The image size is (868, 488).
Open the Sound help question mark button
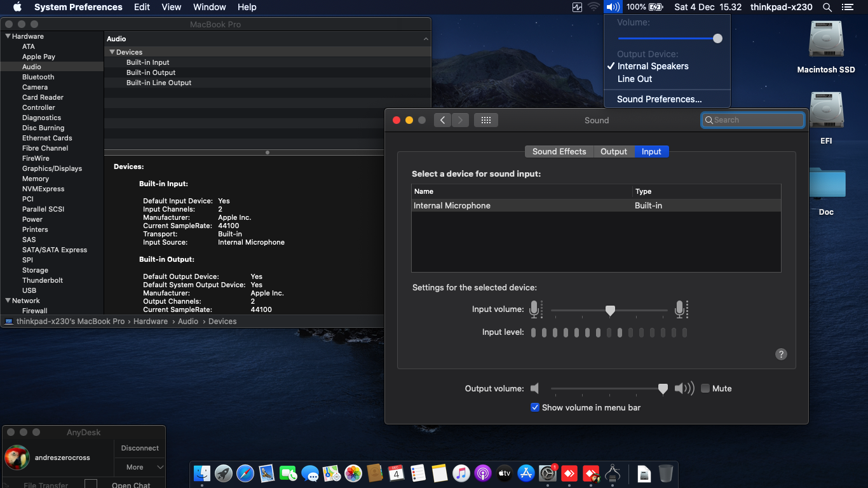[x=782, y=355]
